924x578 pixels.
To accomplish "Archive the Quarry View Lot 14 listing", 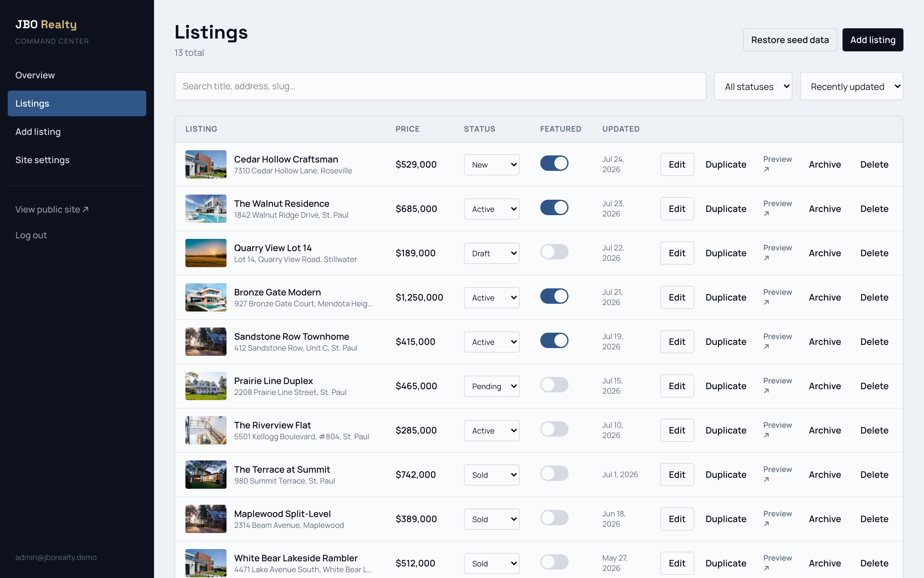I will click(824, 253).
